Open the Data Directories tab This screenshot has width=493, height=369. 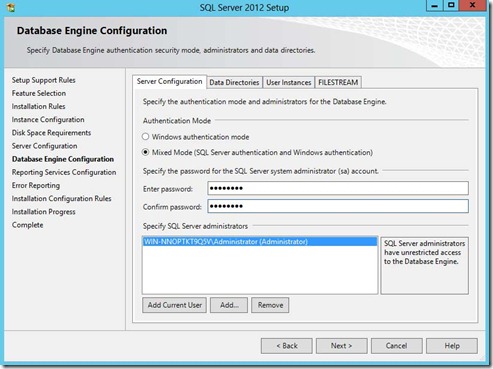[x=234, y=82]
